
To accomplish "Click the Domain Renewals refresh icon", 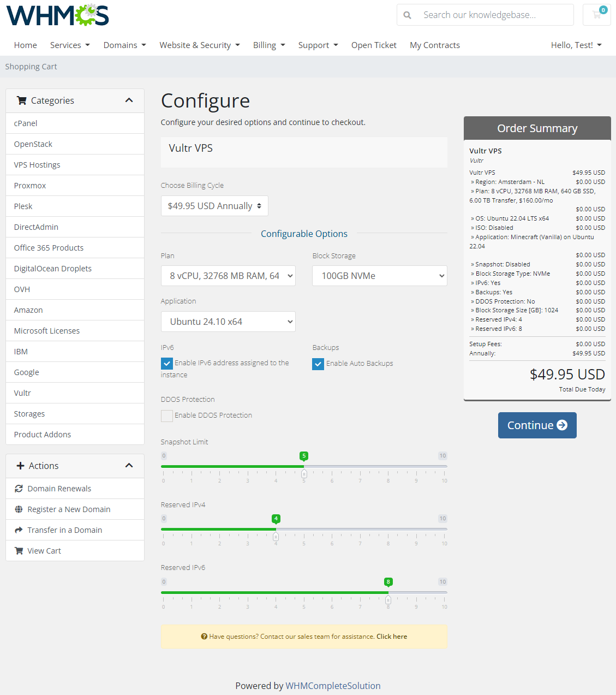I will [x=18, y=488].
